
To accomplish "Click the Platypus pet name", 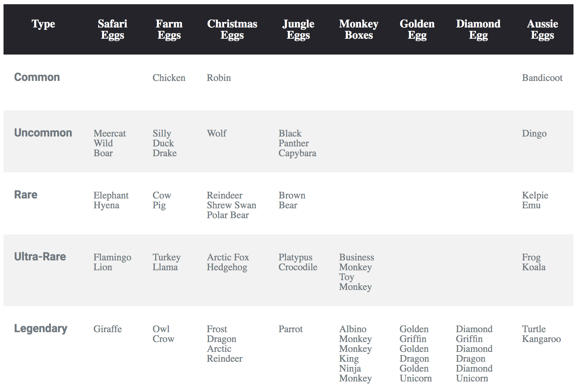I will tap(296, 257).
